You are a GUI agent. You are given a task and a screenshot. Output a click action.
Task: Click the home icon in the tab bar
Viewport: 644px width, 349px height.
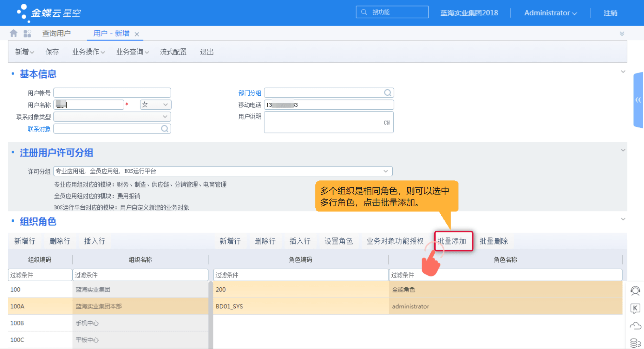point(13,33)
